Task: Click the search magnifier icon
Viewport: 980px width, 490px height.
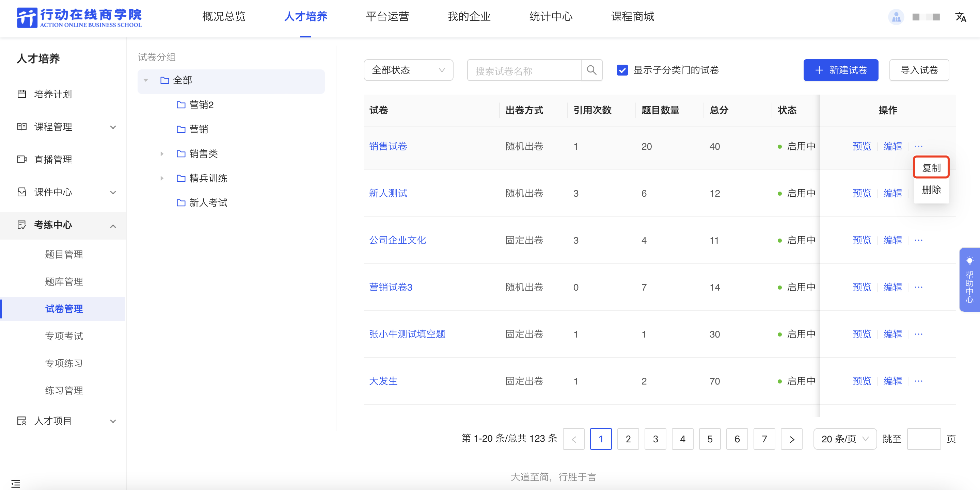Action: pos(591,70)
